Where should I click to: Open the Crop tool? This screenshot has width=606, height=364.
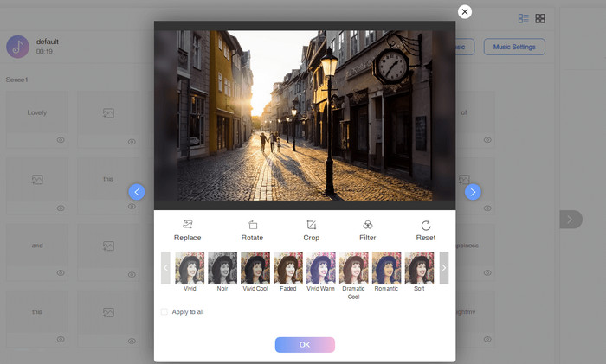(312, 225)
